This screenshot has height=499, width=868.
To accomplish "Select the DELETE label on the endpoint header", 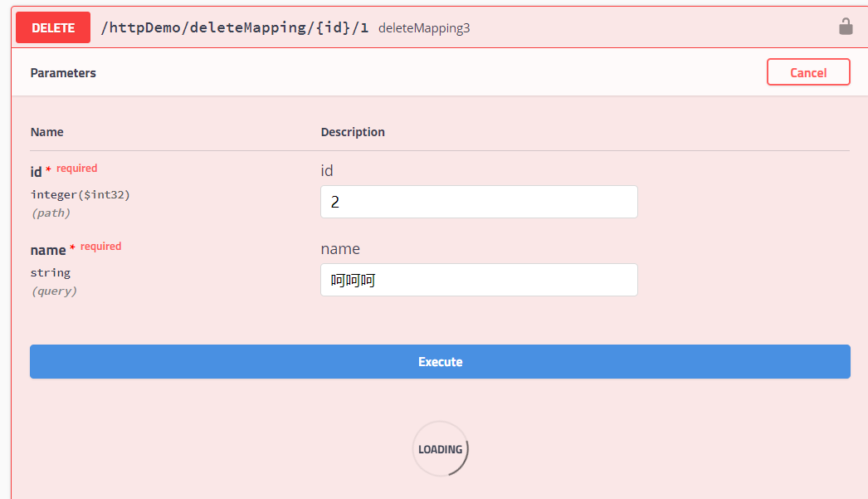I will [52, 27].
